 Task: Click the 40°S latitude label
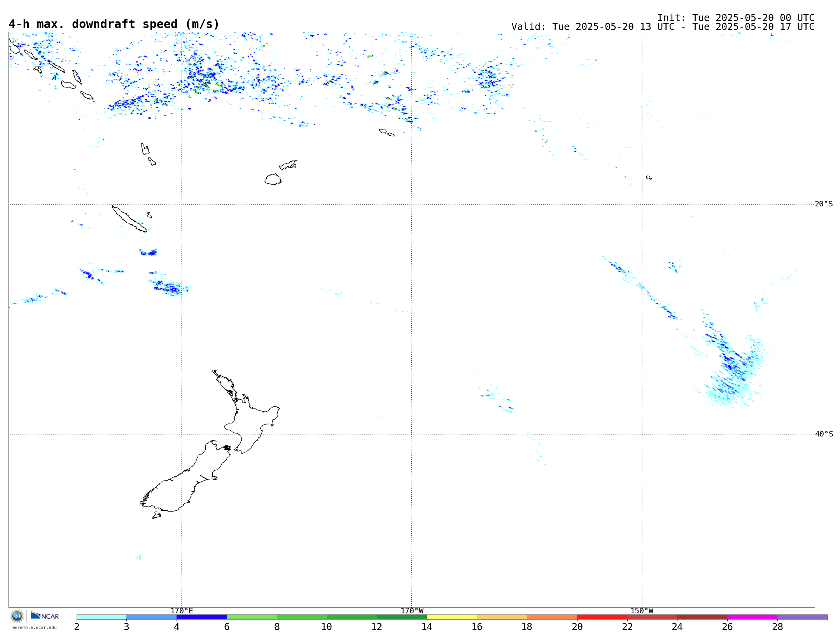(x=824, y=434)
